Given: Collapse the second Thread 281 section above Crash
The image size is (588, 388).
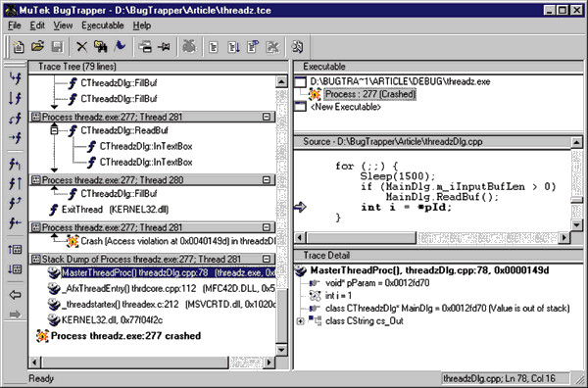Looking at the screenshot, I should coord(267,227).
